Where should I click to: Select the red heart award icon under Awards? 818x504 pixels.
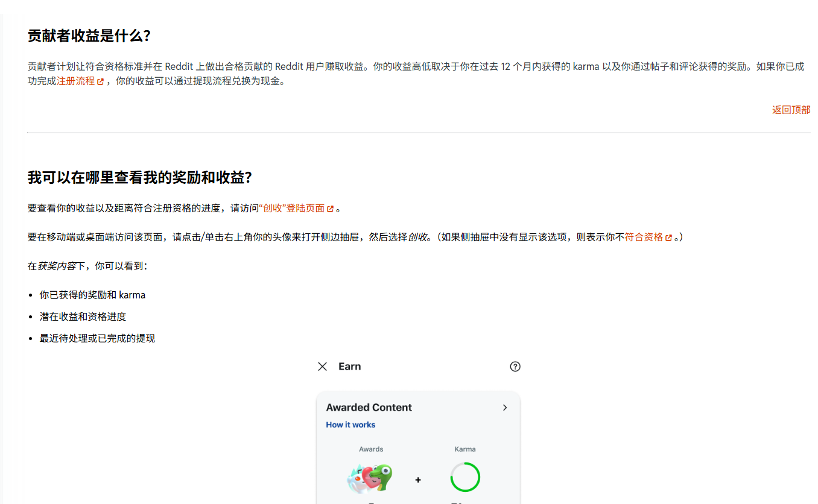click(370, 478)
